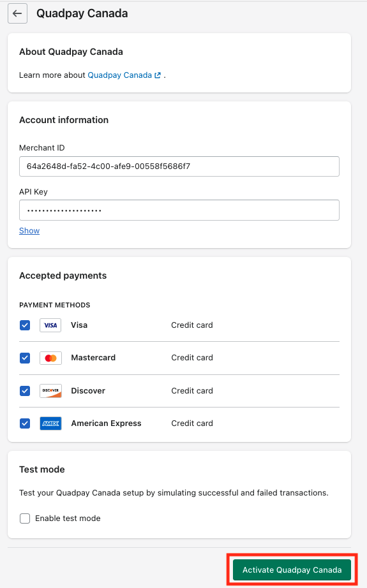
Task: Click the American Express logo
Action: coord(50,423)
